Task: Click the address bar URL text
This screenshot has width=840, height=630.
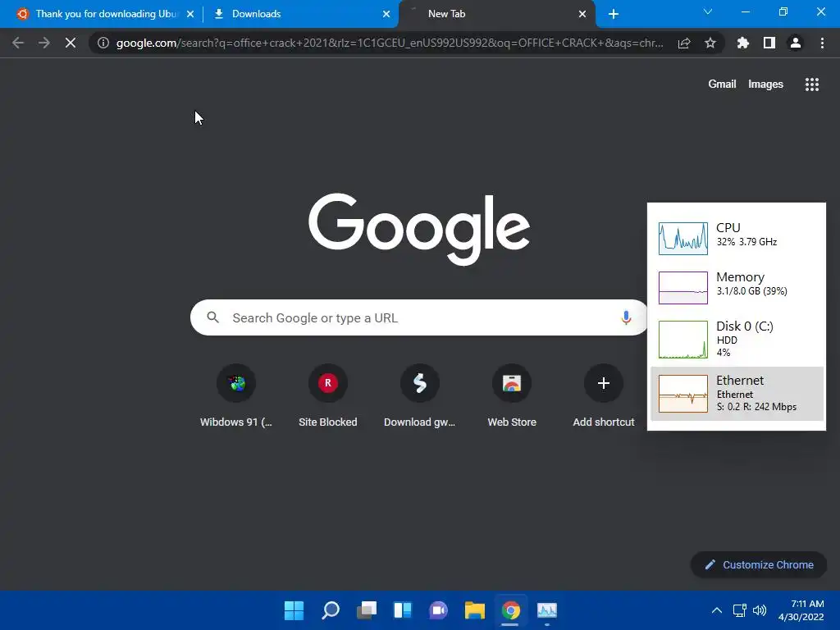Action: [x=390, y=43]
